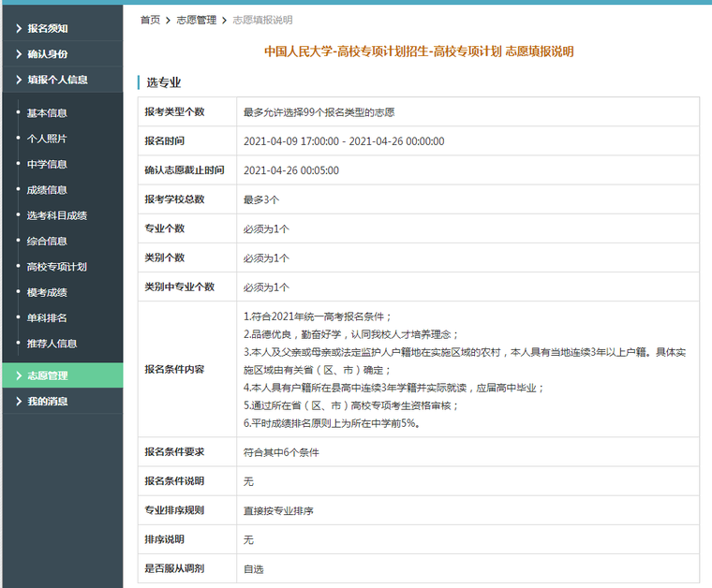Expand the 我的消息 sidebar section

pyautogui.click(x=62, y=401)
